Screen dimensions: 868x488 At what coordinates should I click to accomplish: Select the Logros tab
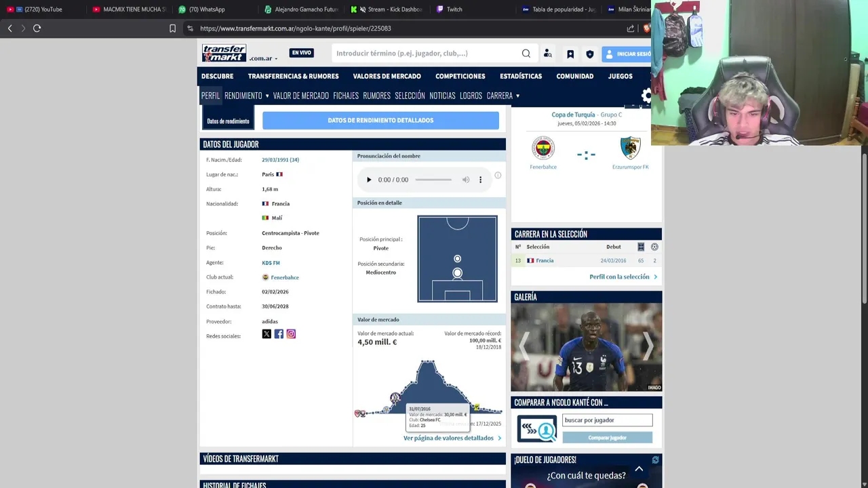(471, 96)
